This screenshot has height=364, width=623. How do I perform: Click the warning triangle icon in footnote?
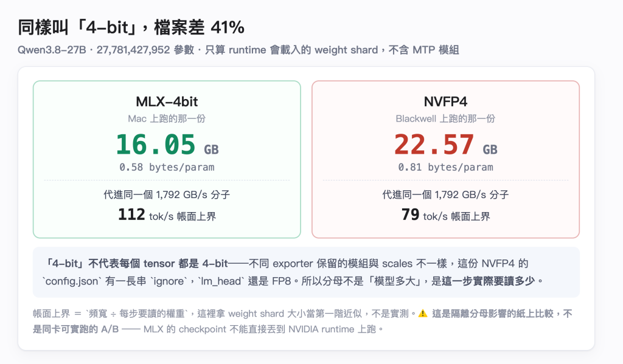click(423, 314)
